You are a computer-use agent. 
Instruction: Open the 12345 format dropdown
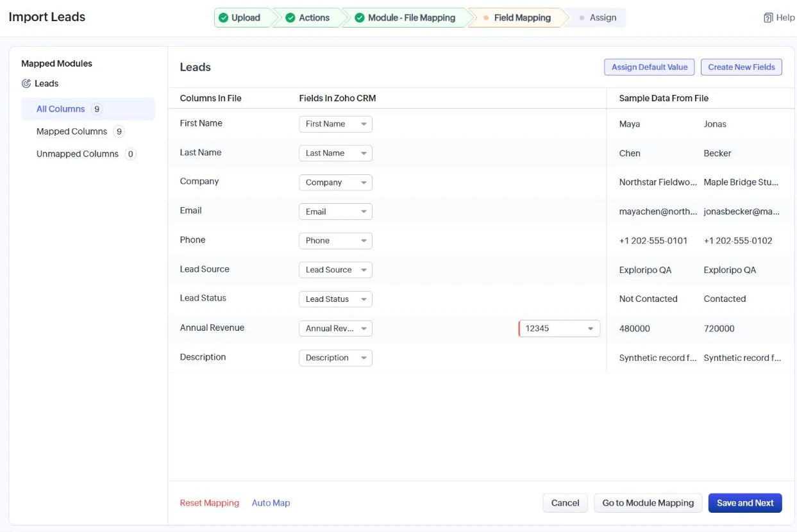(x=559, y=328)
